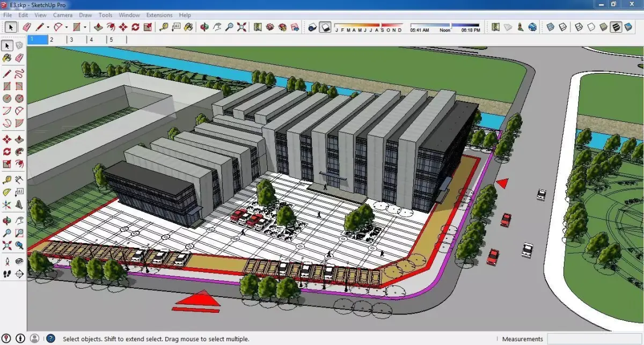
Task: Open the 3D Warehouse
Action: coord(269,27)
